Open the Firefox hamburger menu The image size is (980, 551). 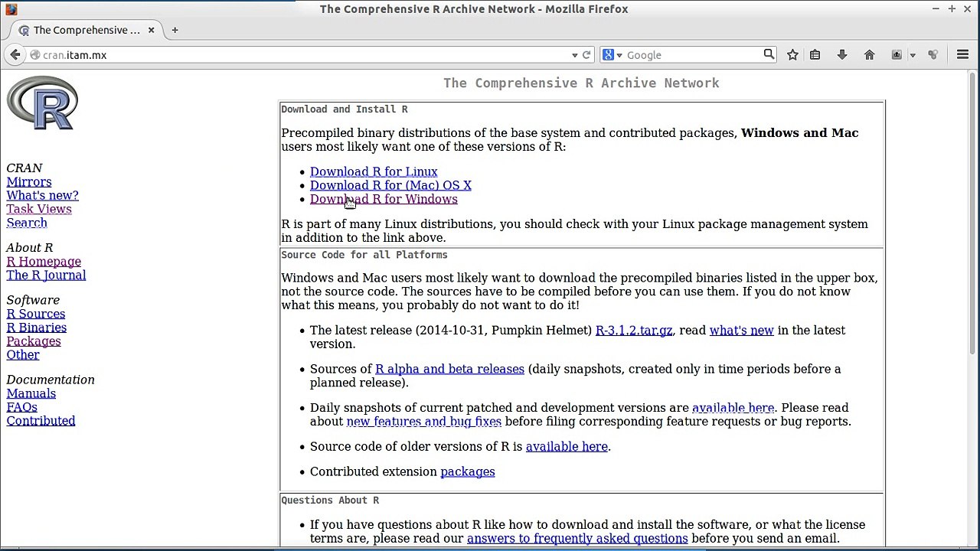pyautogui.click(x=963, y=55)
